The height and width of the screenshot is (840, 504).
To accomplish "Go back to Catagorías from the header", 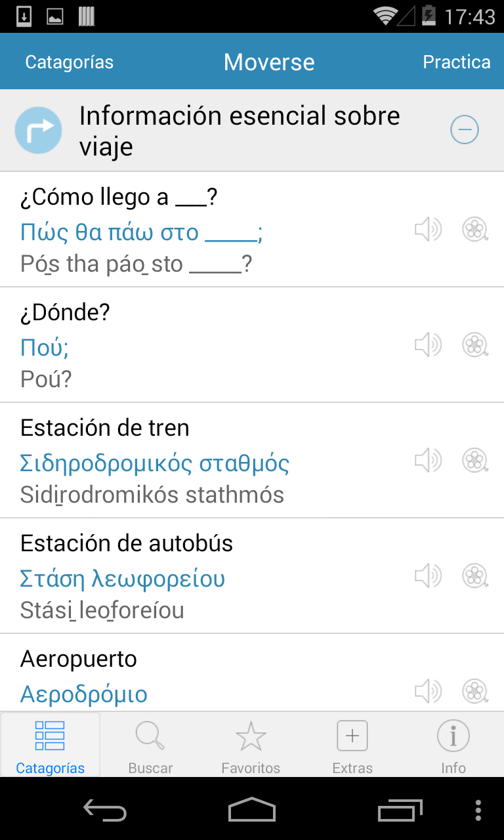I will coord(69,62).
